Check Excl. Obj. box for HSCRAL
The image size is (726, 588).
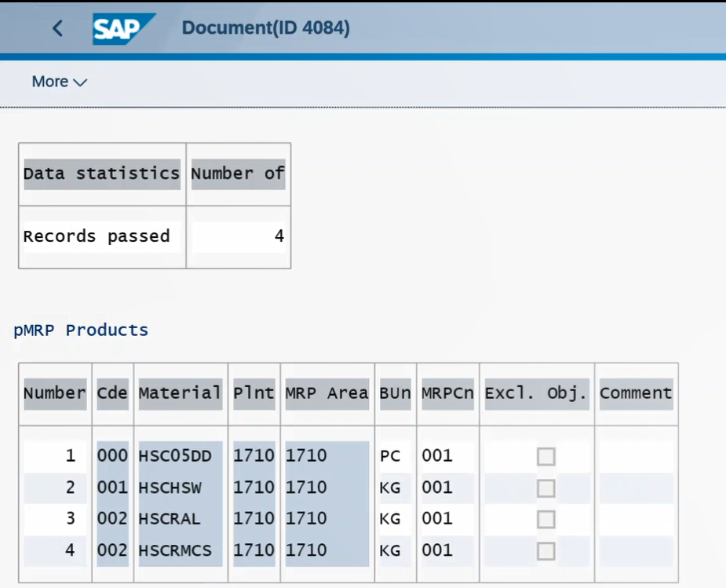[x=546, y=519]
